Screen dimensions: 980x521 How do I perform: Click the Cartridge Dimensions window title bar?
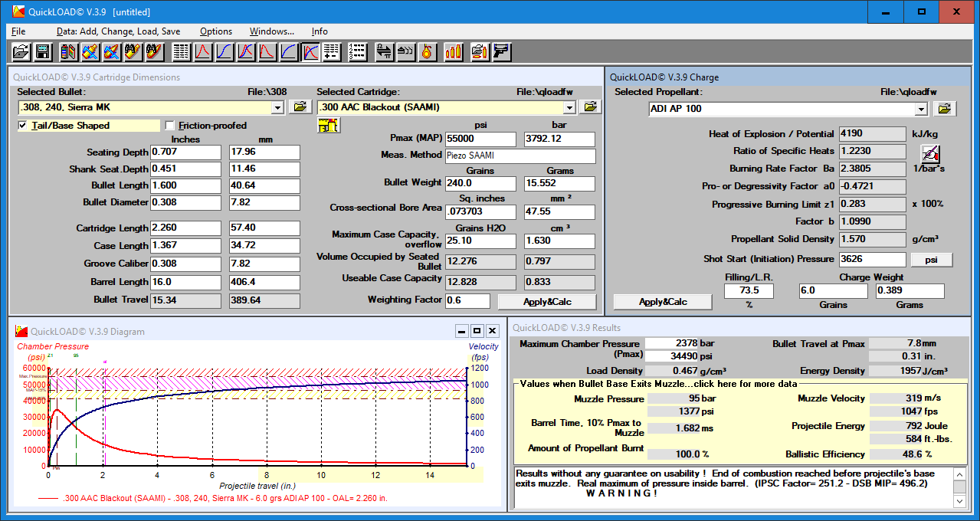point(305,77)
